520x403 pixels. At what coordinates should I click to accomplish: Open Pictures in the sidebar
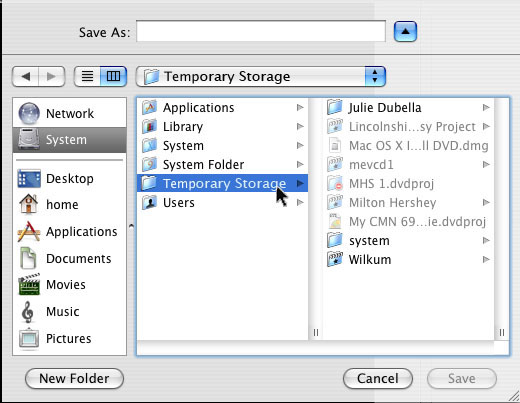(69, 338)
